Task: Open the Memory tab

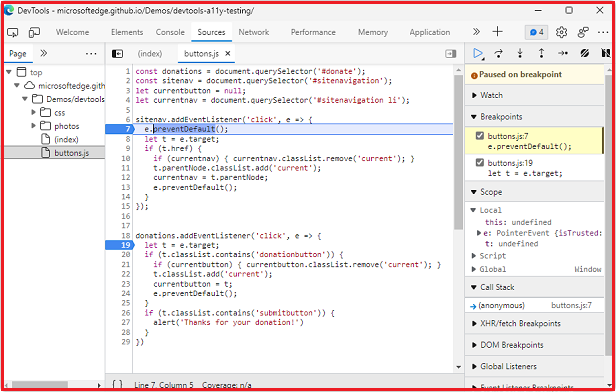Action: [373, 32]
